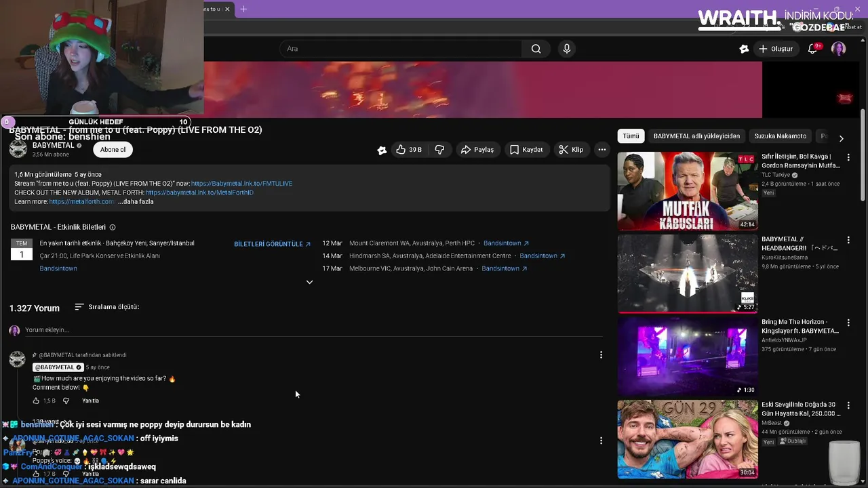868x488 pixels.
Task: Click @BABYMETAL commenter name badge
Action: (x=58, y=367)
